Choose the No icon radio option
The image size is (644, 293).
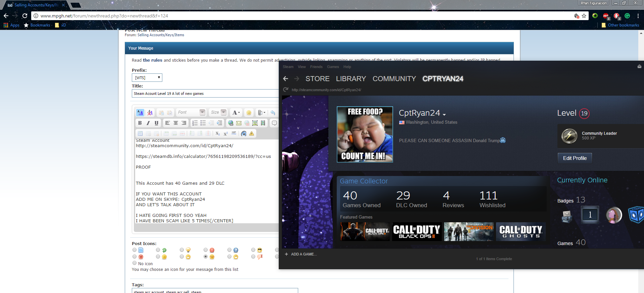tap(135, 263)
